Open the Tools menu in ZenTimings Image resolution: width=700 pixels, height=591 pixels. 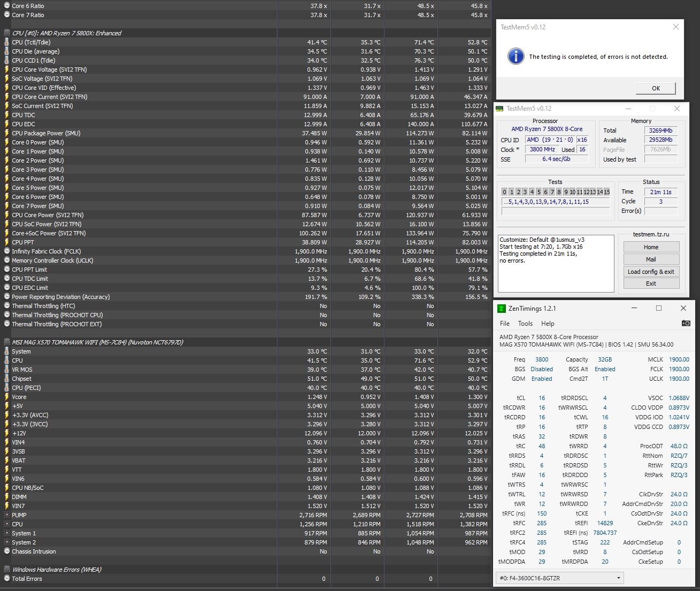click(x=525, y=324)
